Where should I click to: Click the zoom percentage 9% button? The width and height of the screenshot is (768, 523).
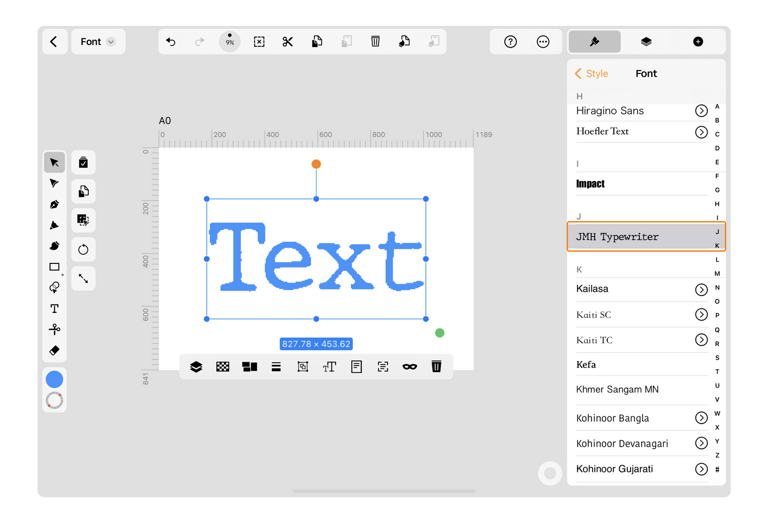click(x=230, y=42)
